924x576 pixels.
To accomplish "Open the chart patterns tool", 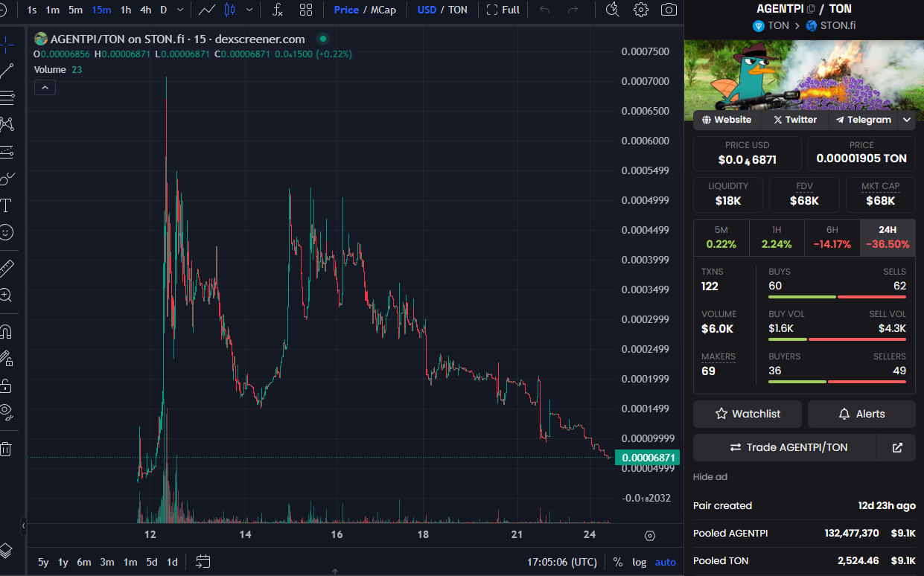I will pos(6,124).
